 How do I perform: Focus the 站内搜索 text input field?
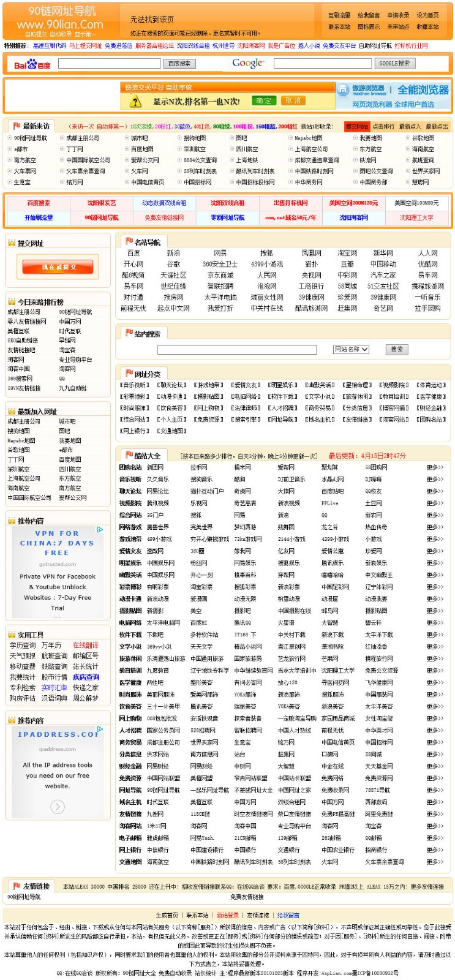237,349
